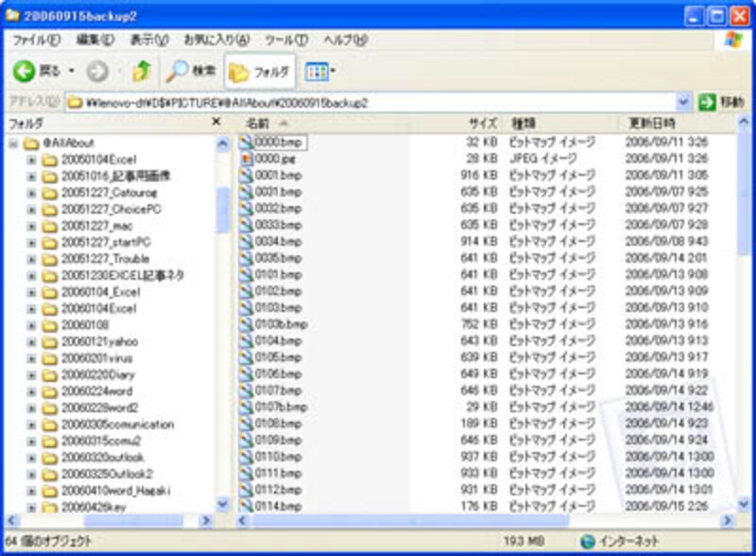This screenshot has width=756, height=556.
Task: Close the Folders side pane
Action: pos(216,123)
